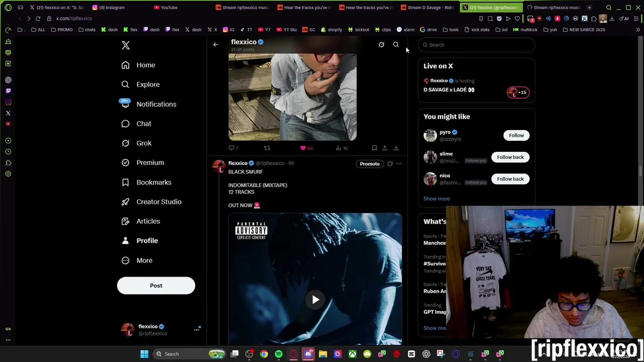Follow back nico
The width and height of the screenshot is (644, 362).
(510, 179)
